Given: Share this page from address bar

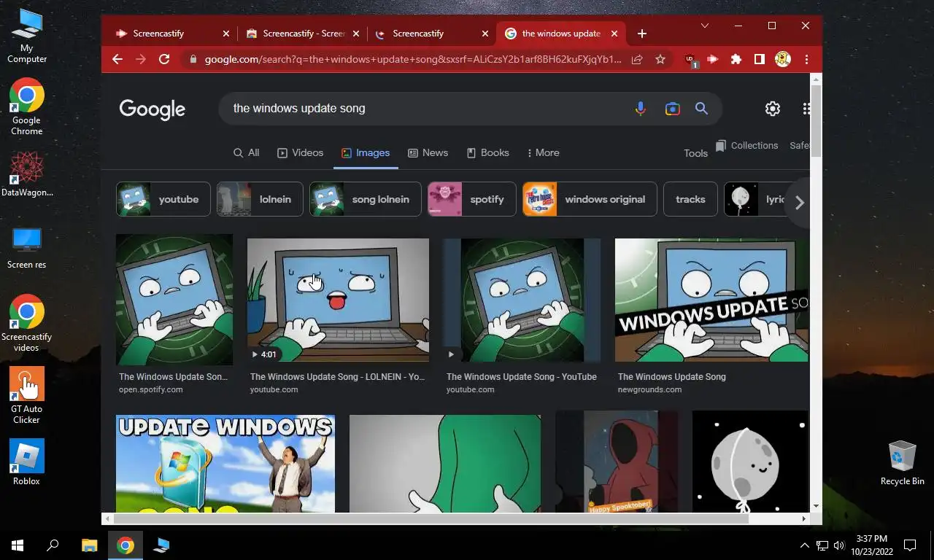Looking at the screenshot, I should (637, 59).
